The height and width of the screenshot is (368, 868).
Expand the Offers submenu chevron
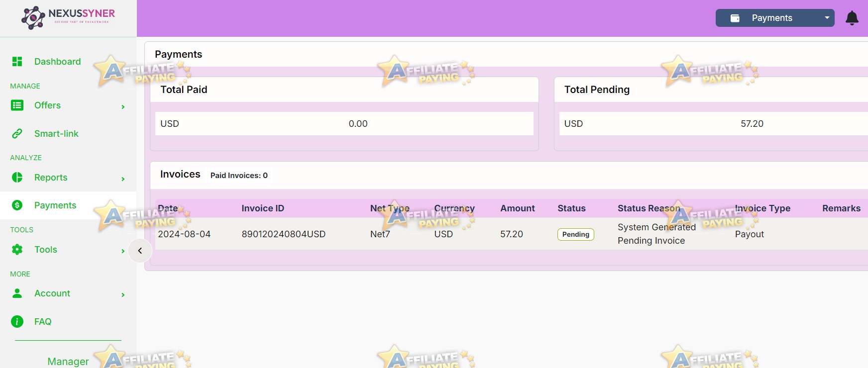pos(123,107)
